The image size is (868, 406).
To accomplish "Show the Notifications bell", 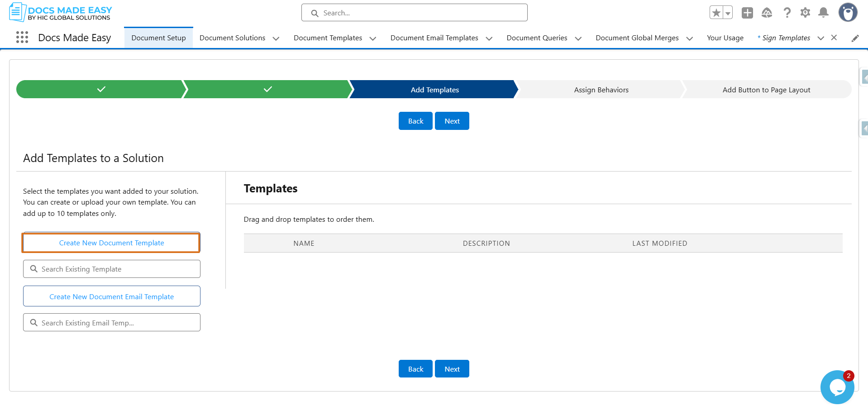I will coord(824,13).
